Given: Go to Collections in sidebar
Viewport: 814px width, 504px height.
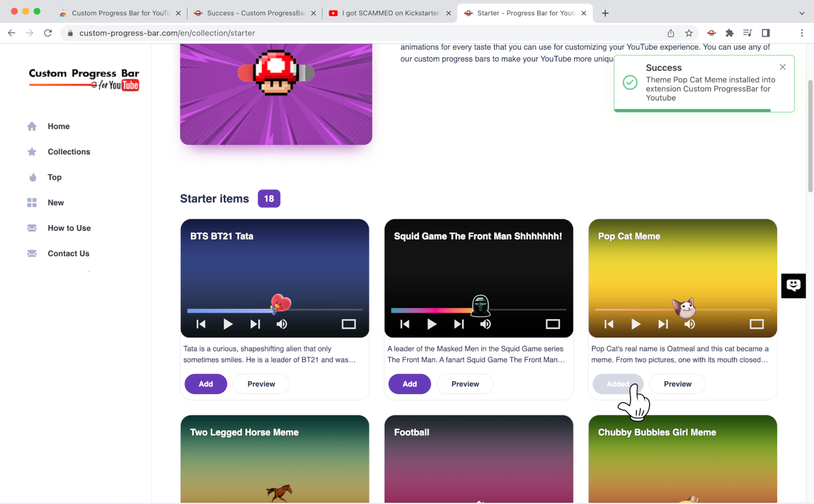Looking at the screenshot, I should (69, 152).
